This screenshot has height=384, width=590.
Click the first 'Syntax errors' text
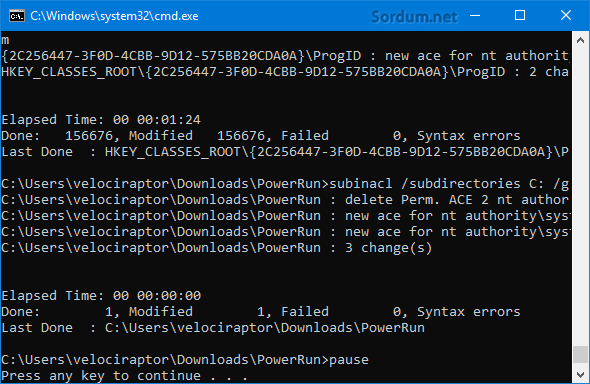pyautogui.click(x=469, y=136)
